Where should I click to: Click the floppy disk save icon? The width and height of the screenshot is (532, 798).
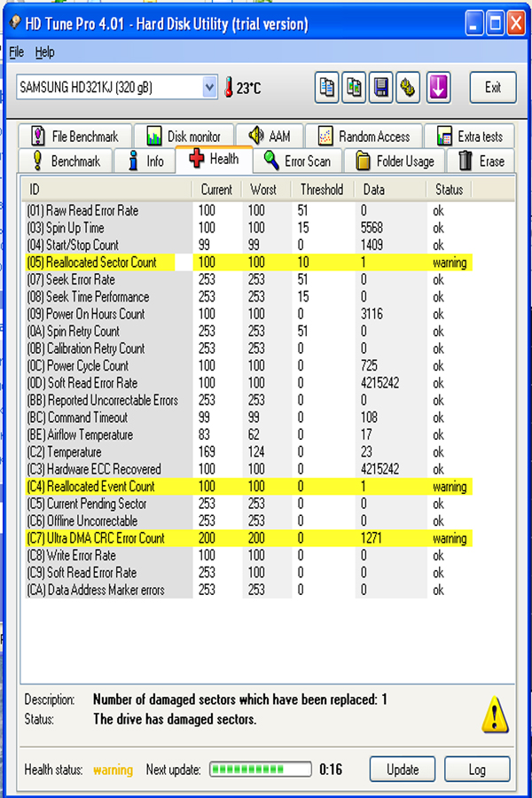(x=381, y=87)
